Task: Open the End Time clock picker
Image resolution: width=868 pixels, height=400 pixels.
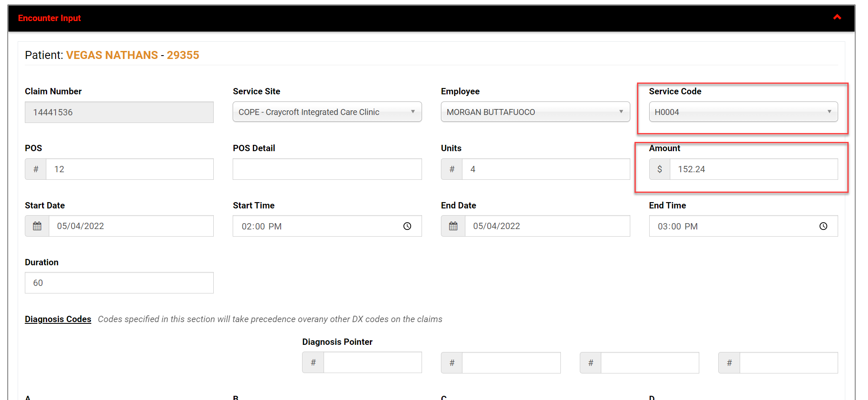Action: tap(823, 226)
